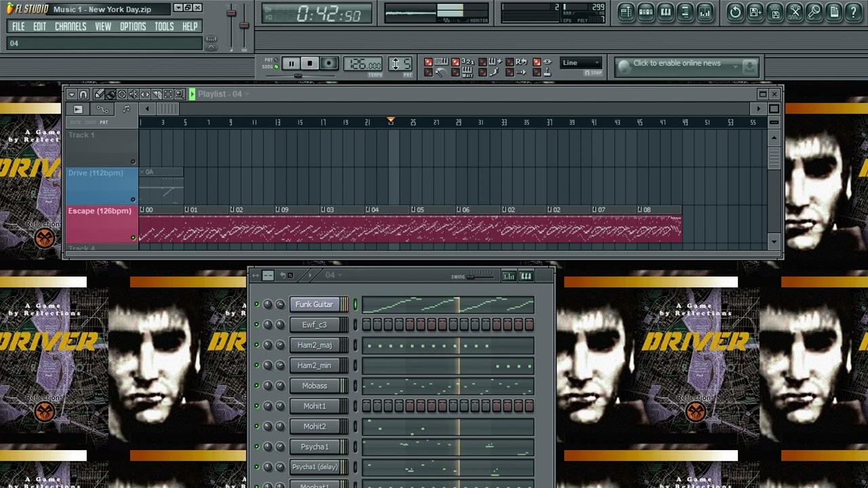
Task: Open the mixer view icon in toolbar
Action: [705, 12]
